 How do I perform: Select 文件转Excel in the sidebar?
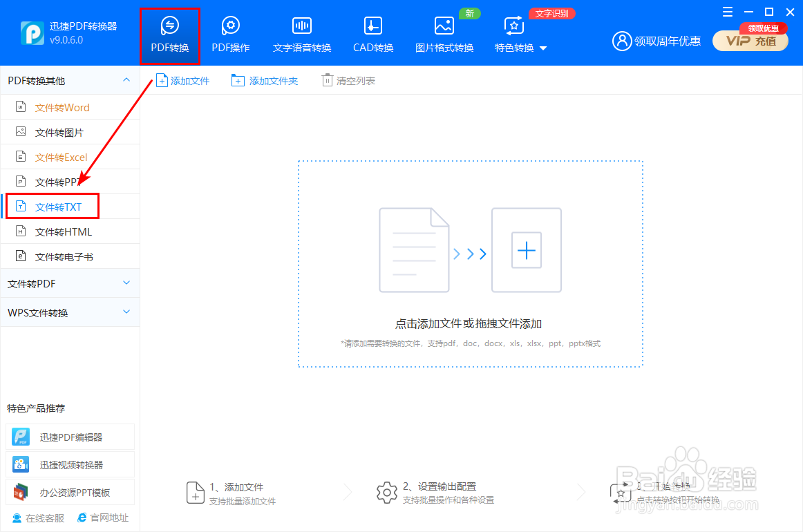(x=70, y=158)
